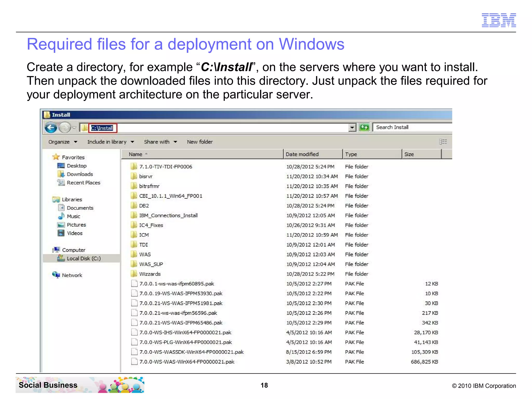Click file name 7.0.0.21-ws-was-ifpm56596.pak
This screenshot has width=532, height=399.
pos(178,313)
